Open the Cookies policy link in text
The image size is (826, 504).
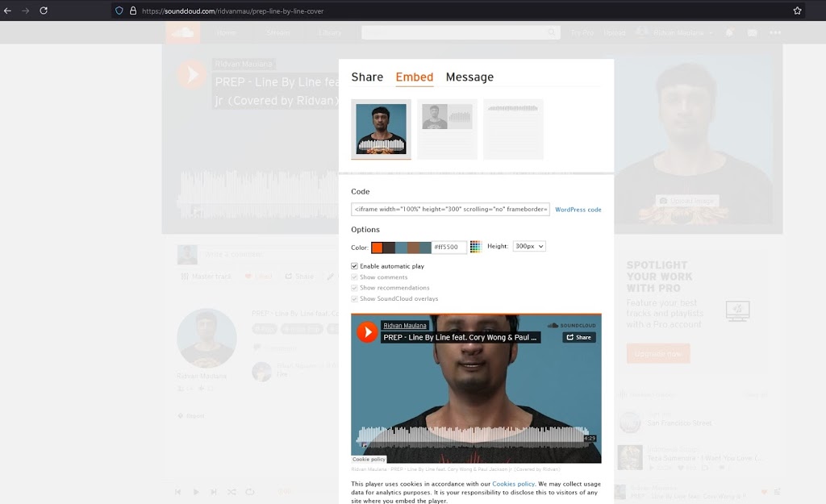(x=514, y=484)
